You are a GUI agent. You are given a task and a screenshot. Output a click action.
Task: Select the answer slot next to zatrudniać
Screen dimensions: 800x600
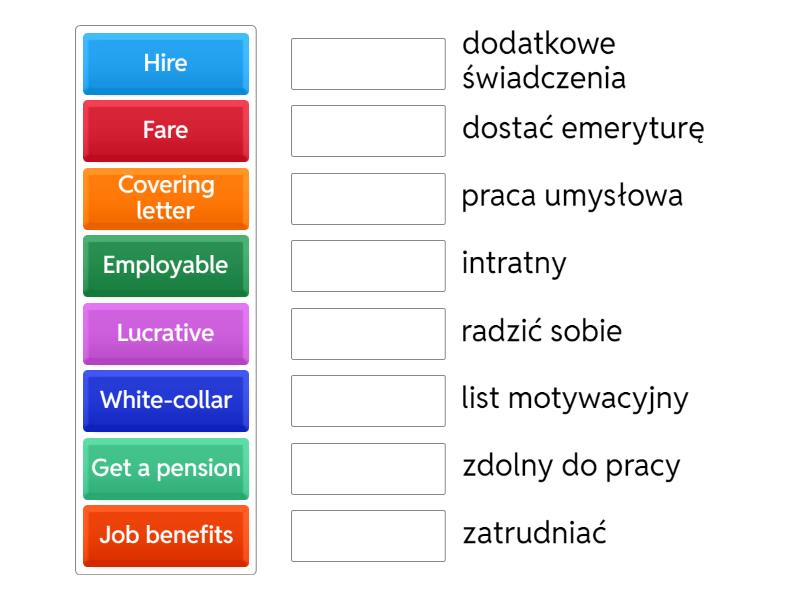click(x=368, y=535)
